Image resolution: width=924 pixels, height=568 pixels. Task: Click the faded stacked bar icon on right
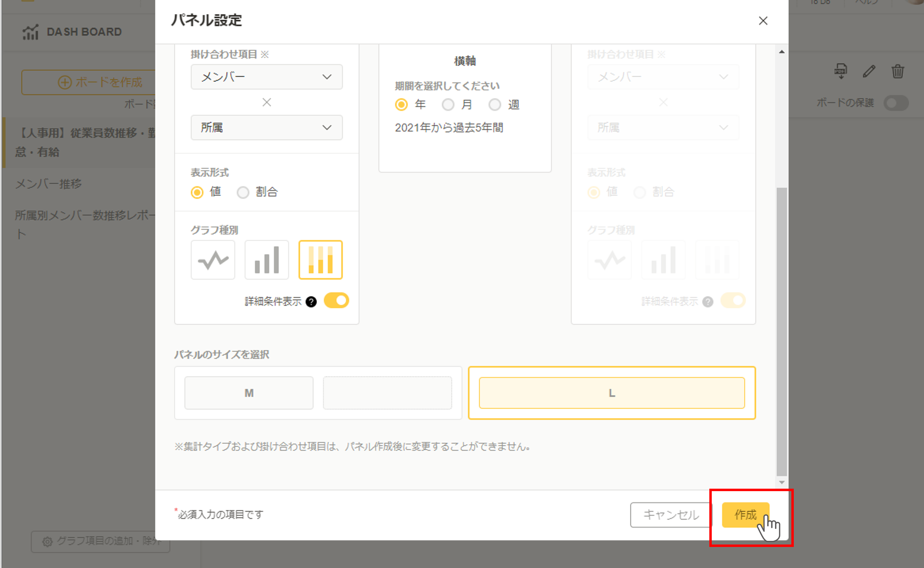tap(717, 260)
